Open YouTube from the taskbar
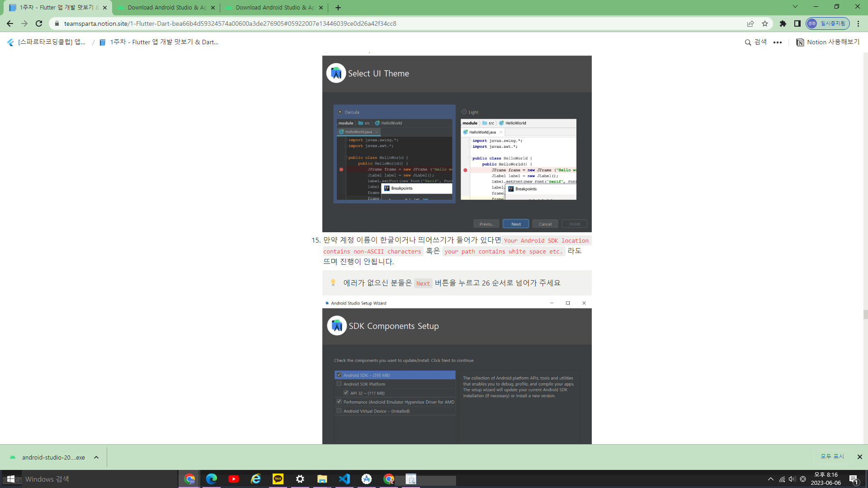Image resolution: width=868 pixels, height=488 pixels. 234,479
